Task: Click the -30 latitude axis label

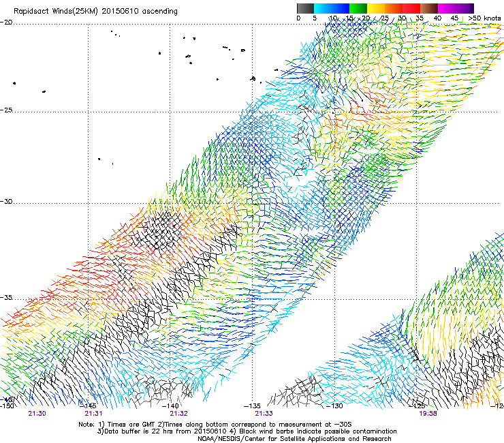Action: click(6, 202)
